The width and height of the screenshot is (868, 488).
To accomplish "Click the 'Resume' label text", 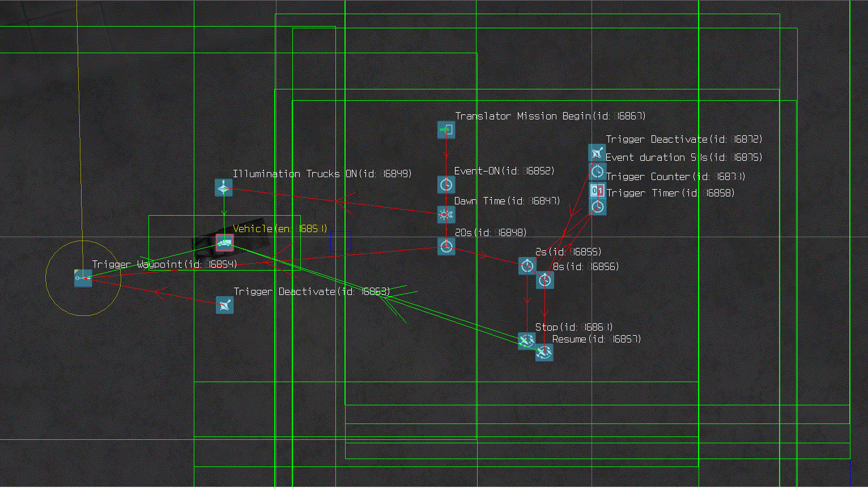I will pyautogui.click(x=597, y=339).
